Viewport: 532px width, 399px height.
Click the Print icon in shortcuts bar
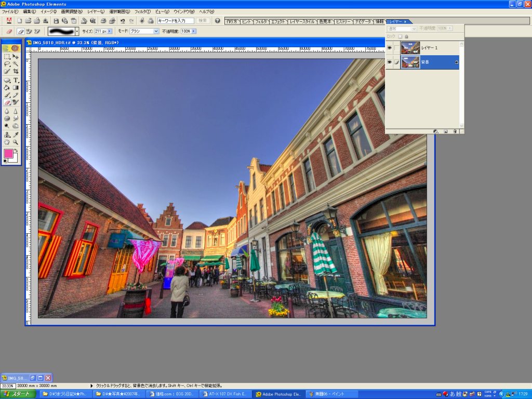103,21
